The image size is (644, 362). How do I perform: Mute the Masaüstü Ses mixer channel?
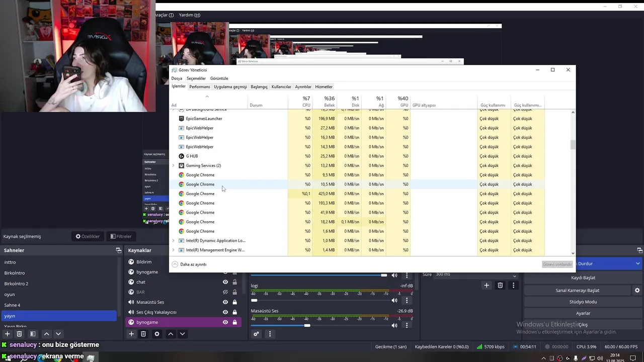394,325
